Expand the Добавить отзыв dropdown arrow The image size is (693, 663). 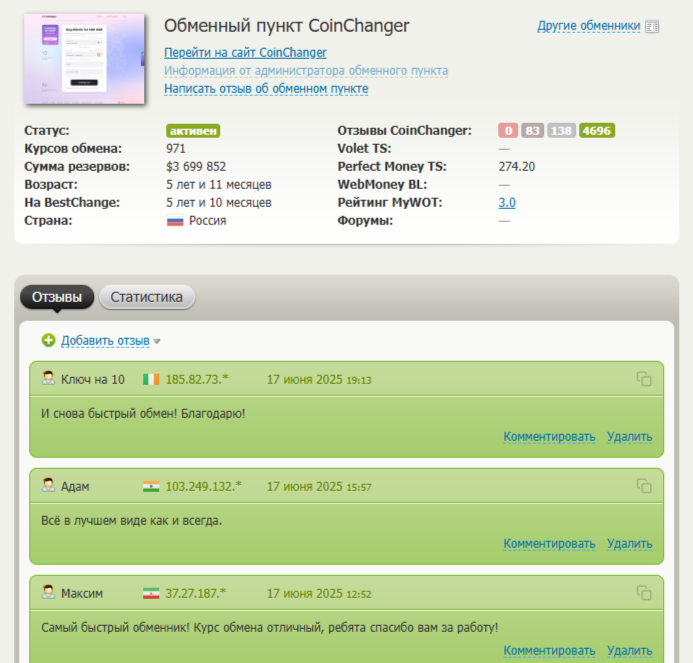click(x=157, y=342)
